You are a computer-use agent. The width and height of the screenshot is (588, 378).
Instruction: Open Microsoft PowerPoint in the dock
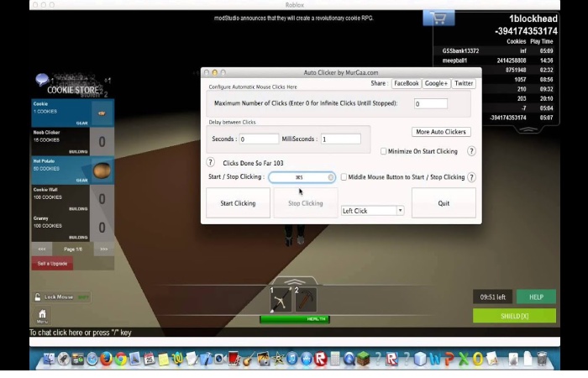(x=449, y=360)
